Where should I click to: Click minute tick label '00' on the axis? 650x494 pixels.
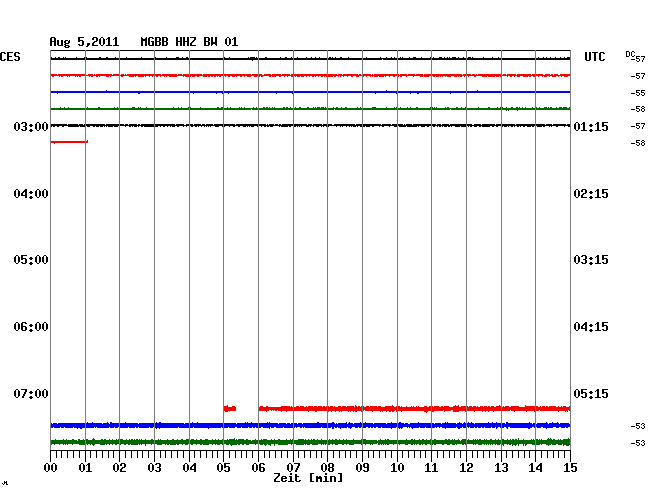pyautogui.click(x=51, y=468)
